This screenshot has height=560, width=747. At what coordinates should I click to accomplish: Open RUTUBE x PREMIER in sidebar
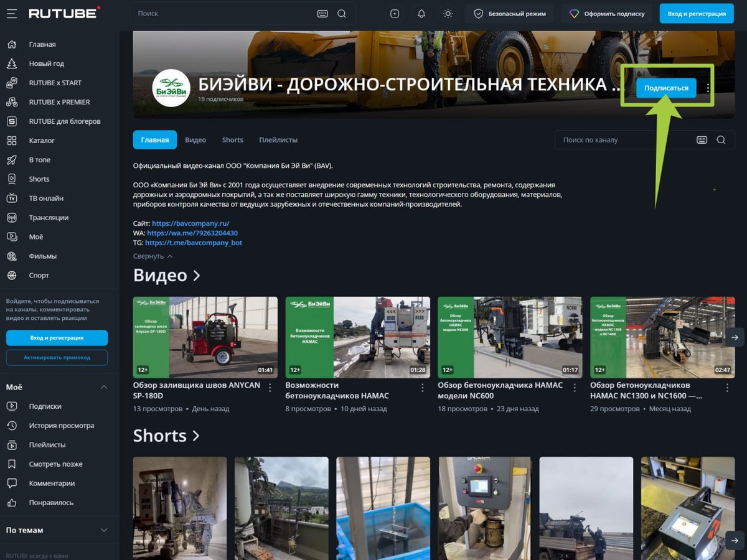tap(60, 102)
